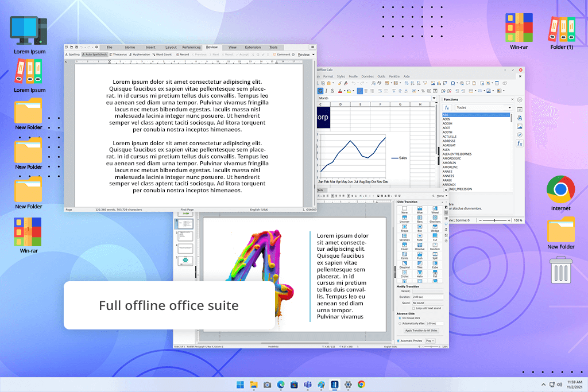Select the Cube slide transition
This screenshot has height=392, width=588.
[435, 265]
